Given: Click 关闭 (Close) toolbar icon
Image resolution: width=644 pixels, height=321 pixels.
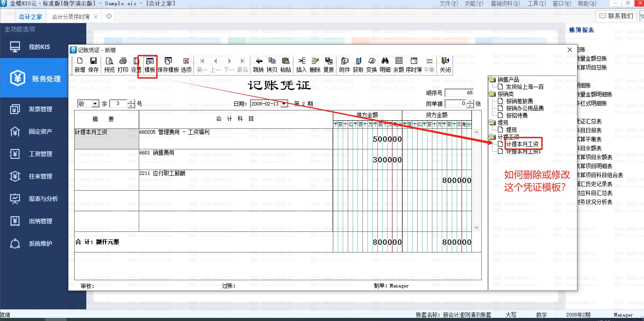Looking at the screenshot, I should click(x=445, y=65).
